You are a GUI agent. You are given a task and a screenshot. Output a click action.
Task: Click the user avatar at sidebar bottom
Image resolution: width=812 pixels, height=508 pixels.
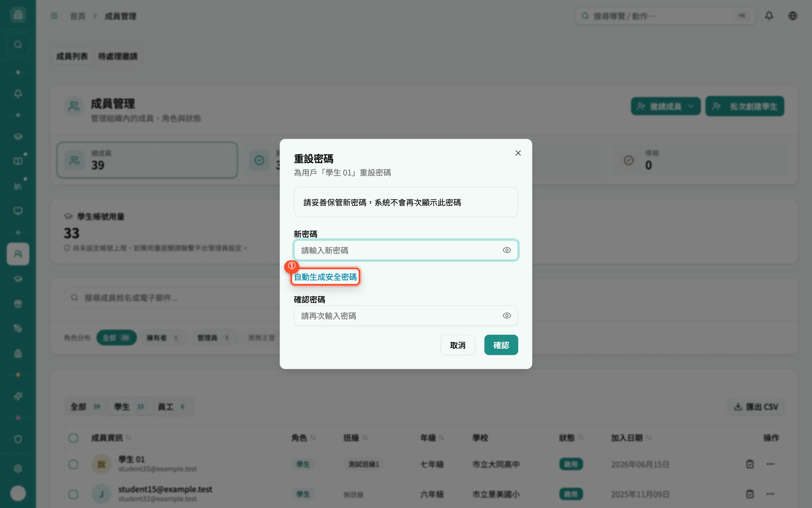pos(18,493)
